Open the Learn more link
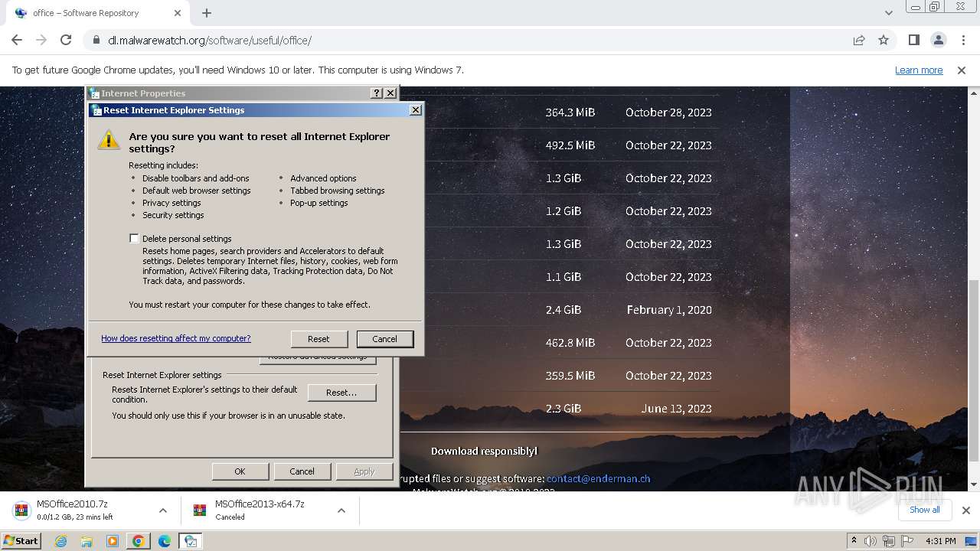 pyautogui.click(x=919, y=70)
